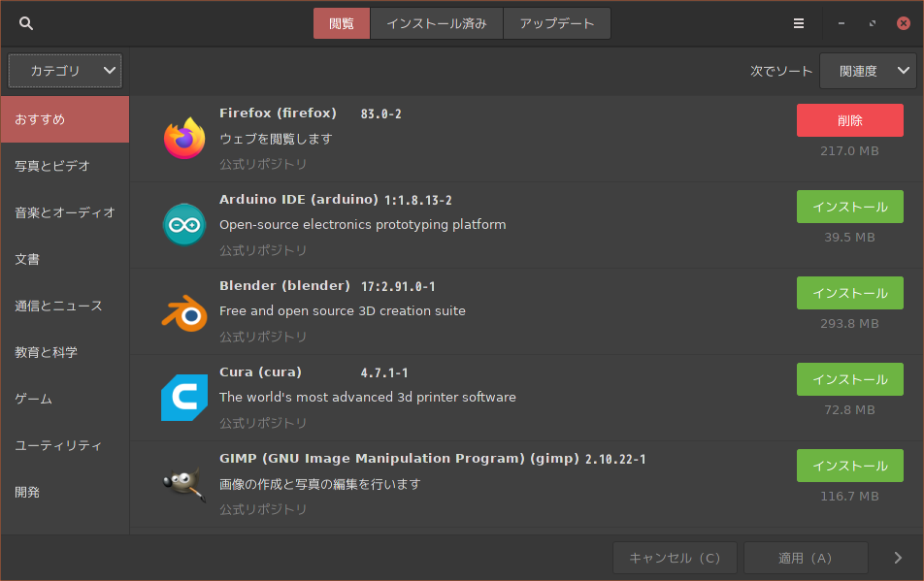This screenshot has height=581, width=924.
Task: Click 公式リポジトリ under GIMP
Action: pyautogui.click(x=263, y=510)
